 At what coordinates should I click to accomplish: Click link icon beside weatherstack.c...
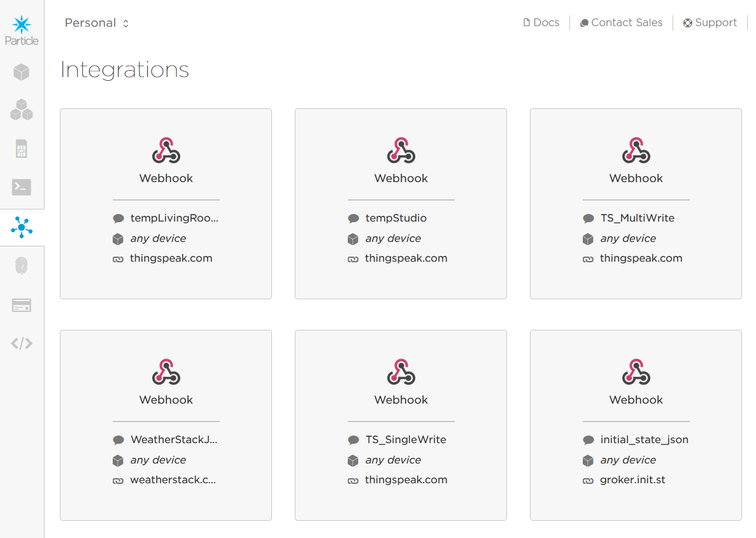pyautogui.click(x=118, y=481)
